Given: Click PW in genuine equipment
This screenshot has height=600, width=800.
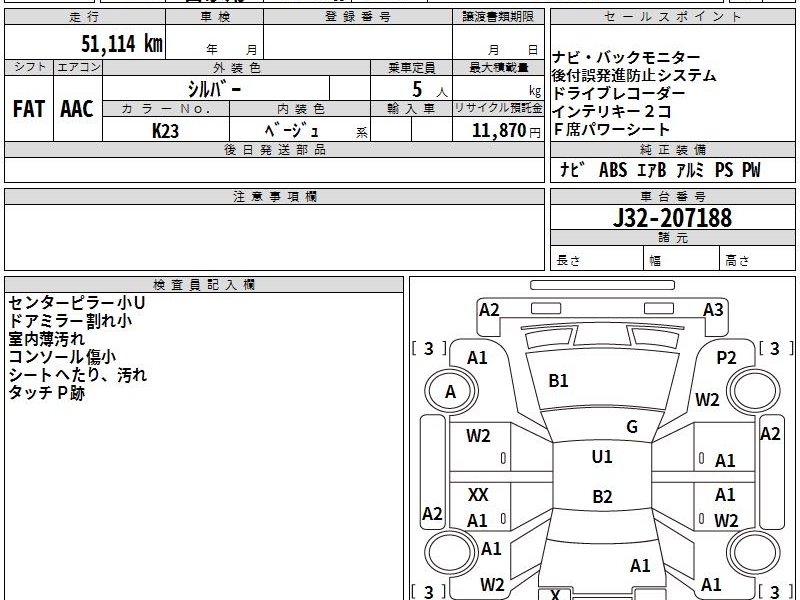Looking at the screenshot, I should point(751,170).
